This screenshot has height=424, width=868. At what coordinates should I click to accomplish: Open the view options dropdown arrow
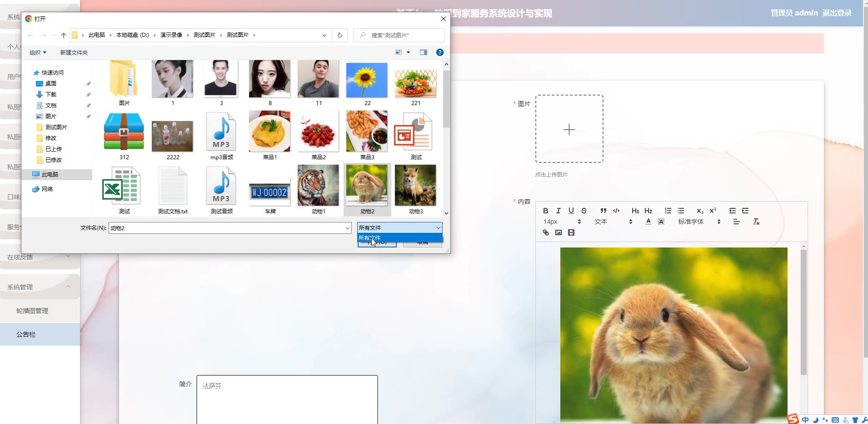pos(408,52)
